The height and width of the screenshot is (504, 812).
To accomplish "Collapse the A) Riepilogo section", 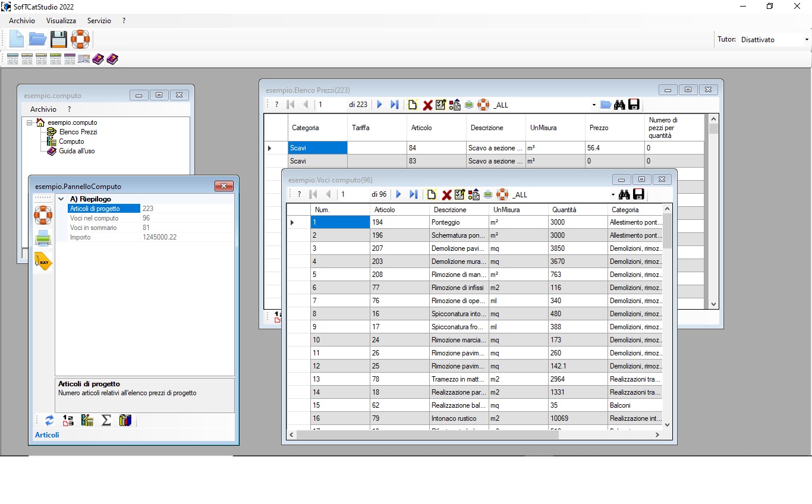I will click(x=61, y=199).
